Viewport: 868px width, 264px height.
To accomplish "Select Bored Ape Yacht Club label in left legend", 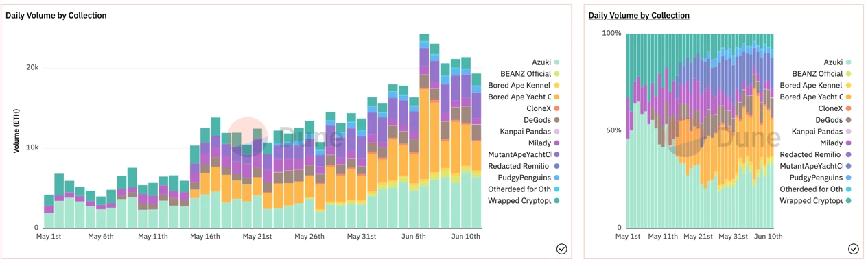I will coord(520,97).
